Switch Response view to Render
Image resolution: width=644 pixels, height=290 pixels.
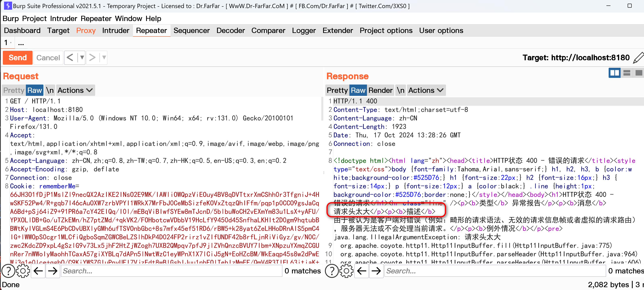pos(380,90)
